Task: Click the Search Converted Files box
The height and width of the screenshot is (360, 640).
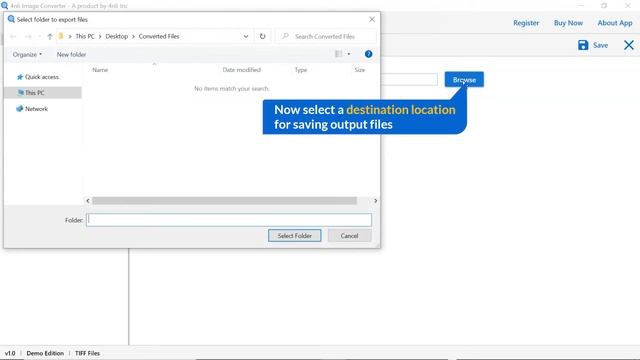Action: [x=326, y=36]
